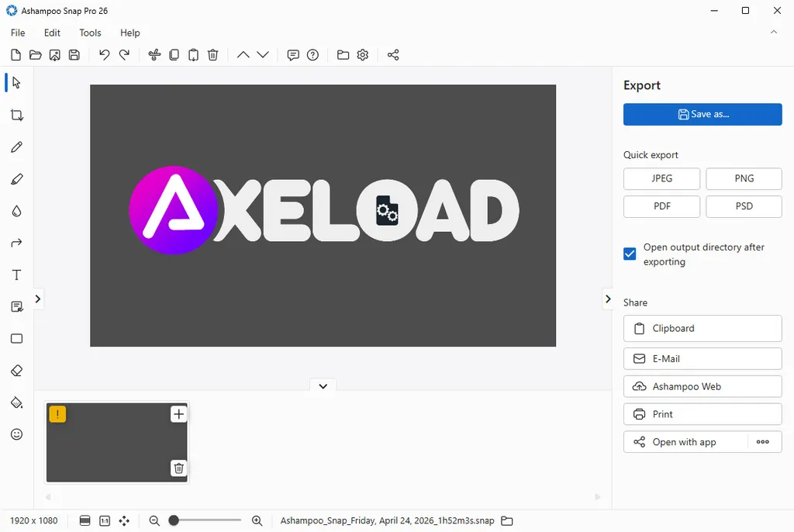Upload to Ashampoo Web

click(703, 386)
